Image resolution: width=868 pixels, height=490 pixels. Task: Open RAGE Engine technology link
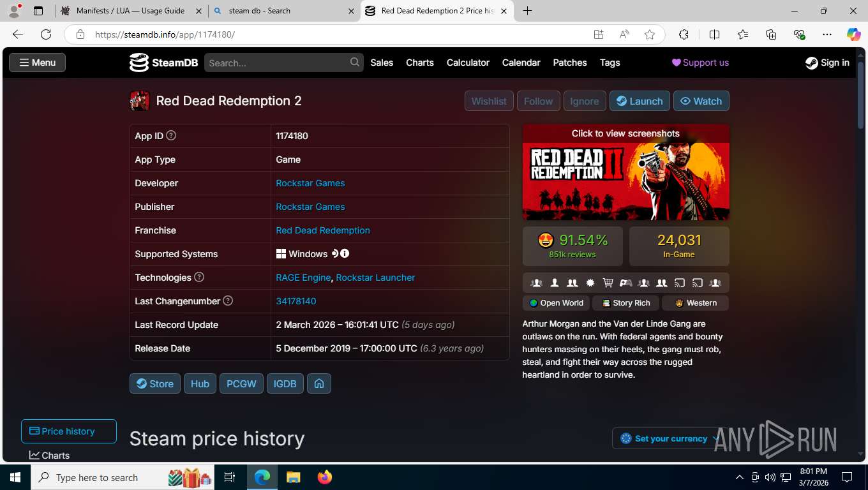click(x=303, y=278)
